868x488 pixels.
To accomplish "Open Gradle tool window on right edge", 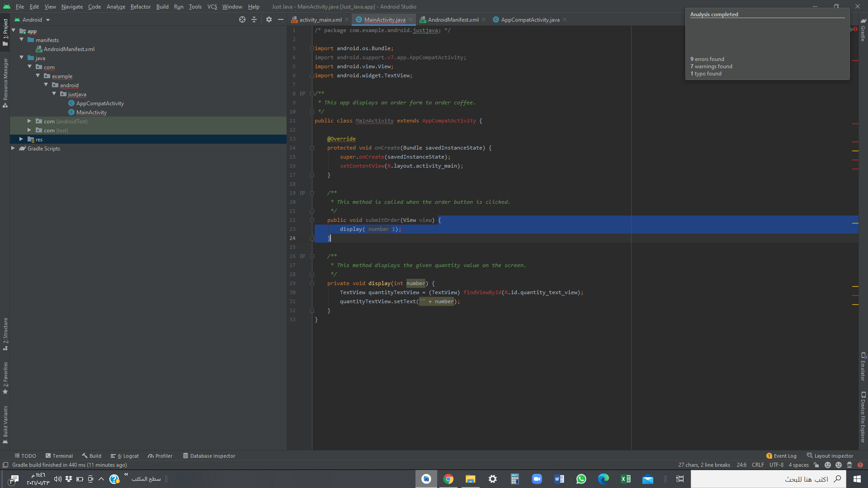I will 863,31.
